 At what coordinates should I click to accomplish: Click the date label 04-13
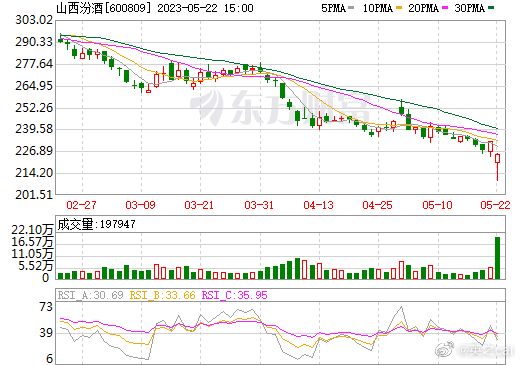tap(318, 205)
